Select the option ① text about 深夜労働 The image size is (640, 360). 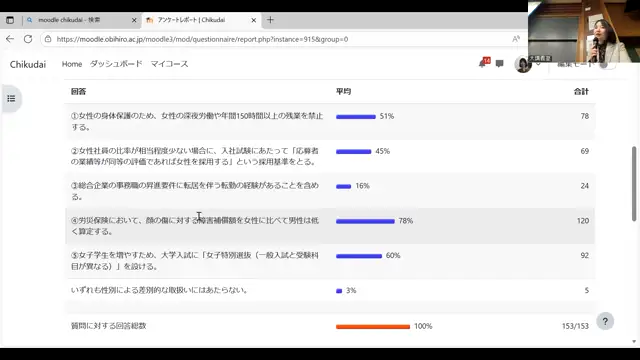coord(197,122)
